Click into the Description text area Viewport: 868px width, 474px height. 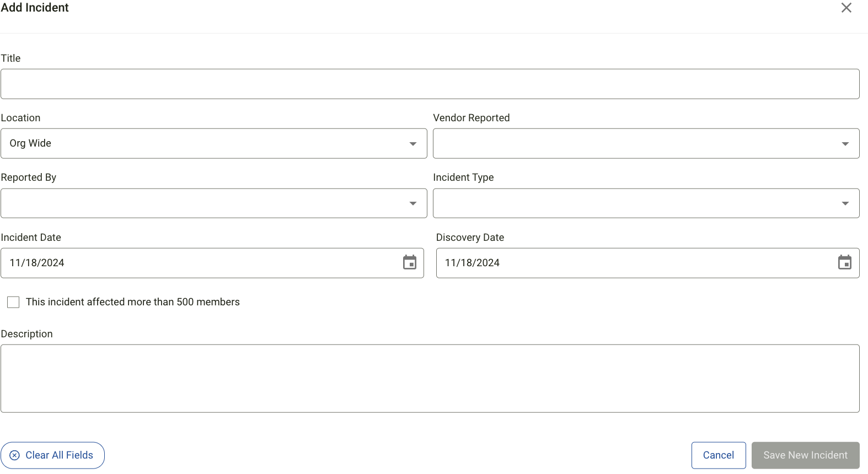(430, 379)
